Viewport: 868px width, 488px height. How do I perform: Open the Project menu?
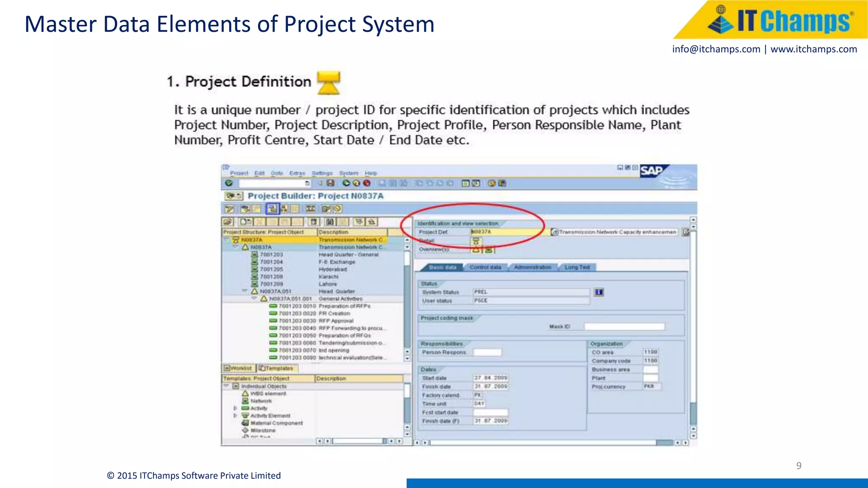tap(239, 173)
